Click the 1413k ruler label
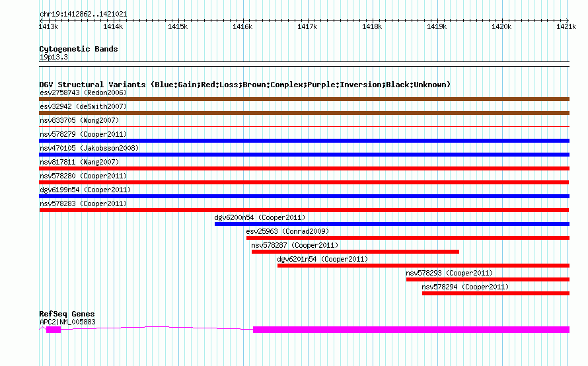This screenshot has width=588, height=366. tap(48, 26)
